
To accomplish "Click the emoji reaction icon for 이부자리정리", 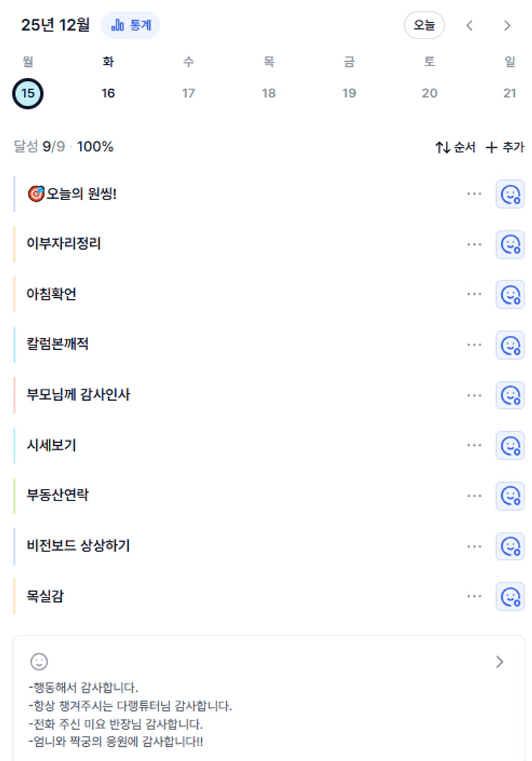I will point(510,244).
